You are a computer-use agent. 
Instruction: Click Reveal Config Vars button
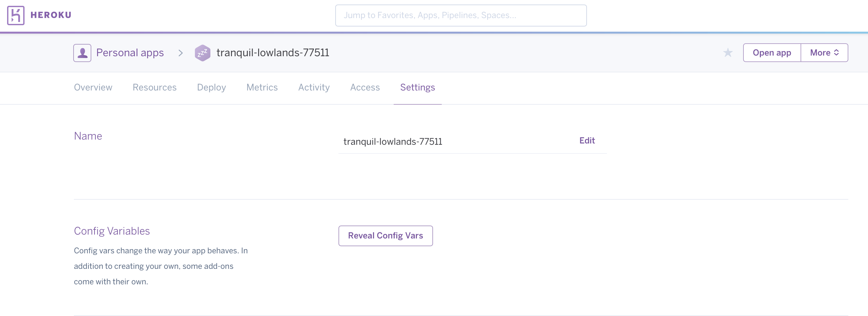[x=385, y=236]
